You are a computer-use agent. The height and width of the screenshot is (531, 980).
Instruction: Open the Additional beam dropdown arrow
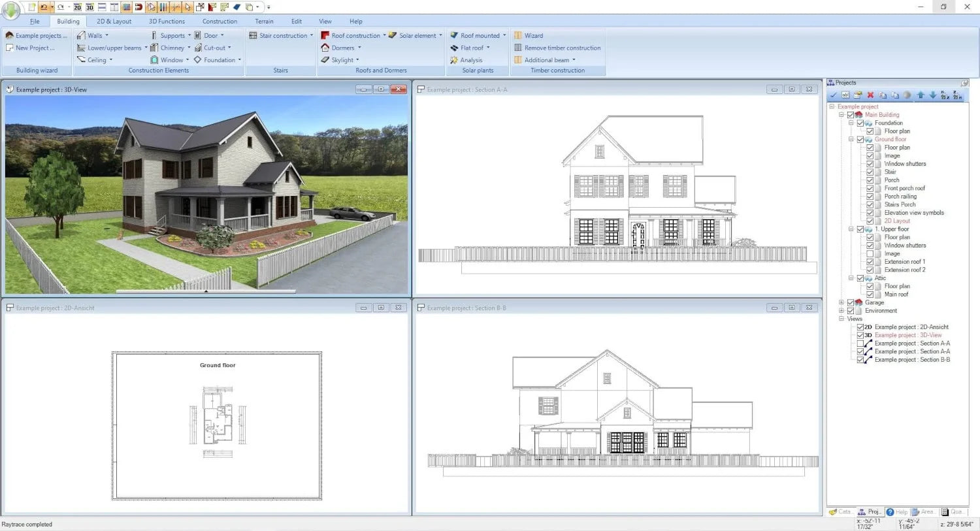tap(574, 60)
